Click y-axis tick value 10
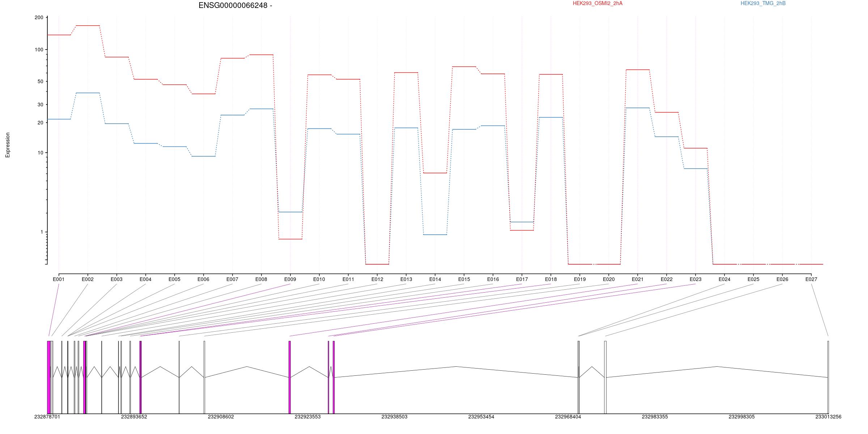This screenshot has height=434, width=868. pyautogui.click(x=40, y=153)
